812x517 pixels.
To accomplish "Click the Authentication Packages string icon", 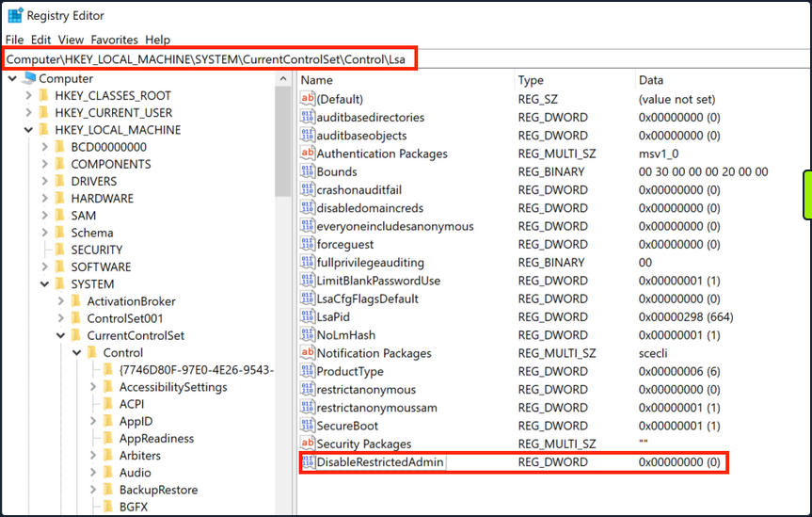I will click(x=308, y=153).
